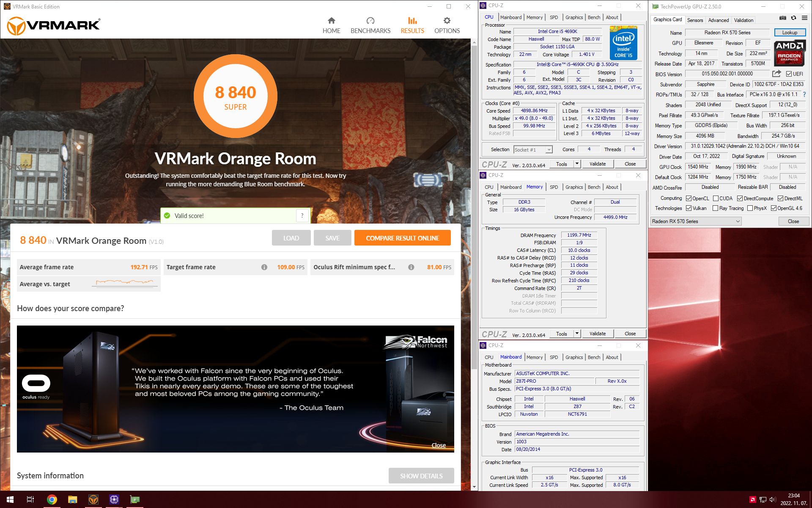
Task: Take GPU-Z screenshot with camera icon
Action: tap(783, 18)
